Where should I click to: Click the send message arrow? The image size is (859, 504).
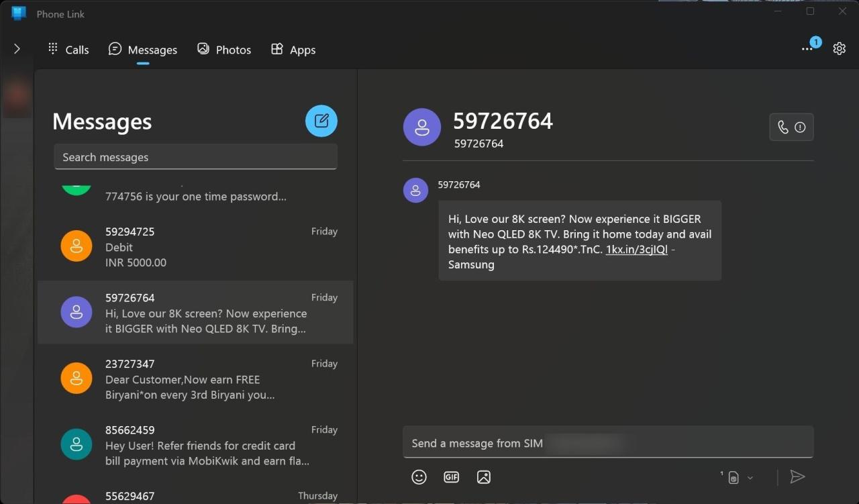click(x=797, y=476)
